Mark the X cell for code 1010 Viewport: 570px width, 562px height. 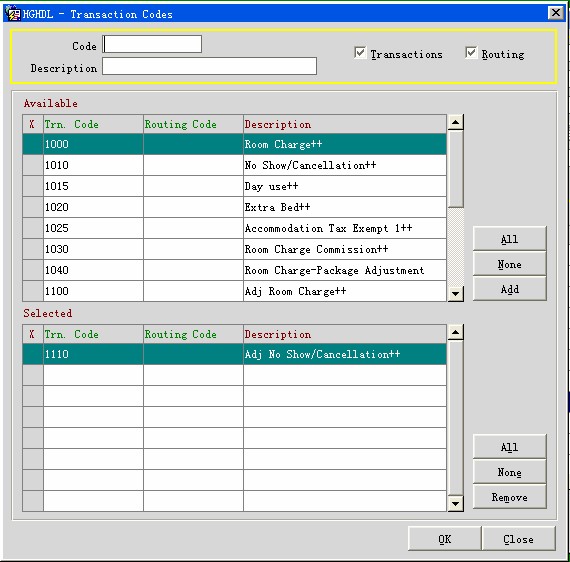point(33,165)
